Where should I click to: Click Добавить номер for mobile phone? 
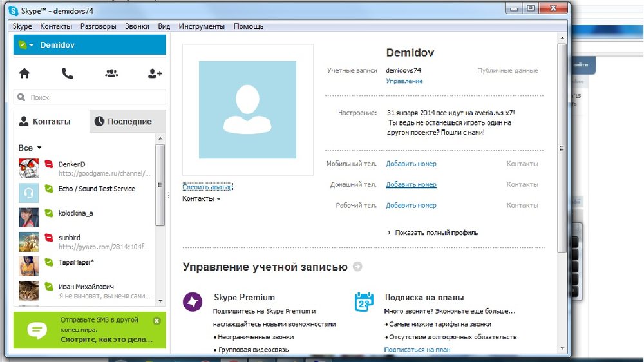tap(411, 164)
